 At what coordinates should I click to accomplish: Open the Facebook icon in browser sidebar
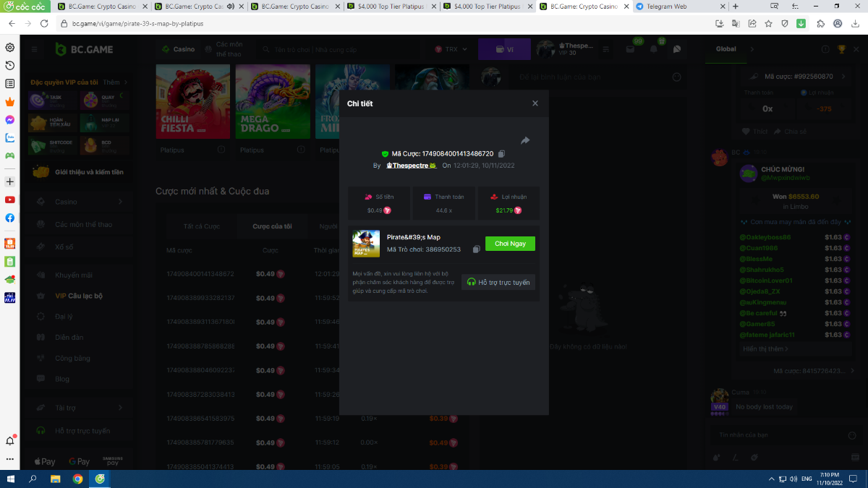click(10, 218)
